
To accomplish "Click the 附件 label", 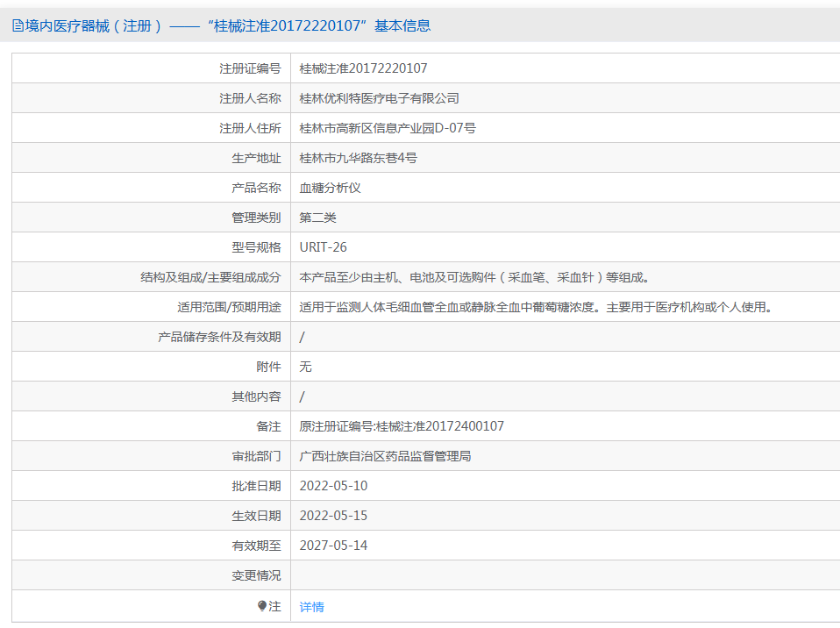I will click(268, 367).
